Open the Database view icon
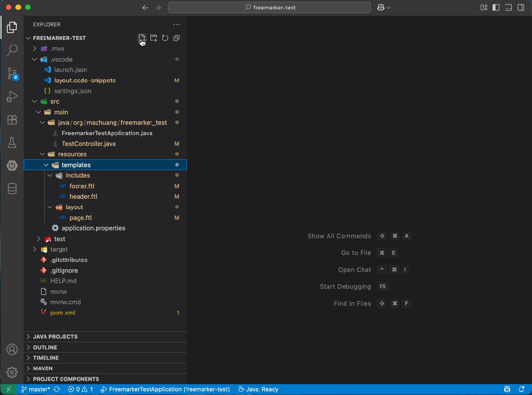Screen dimensions: 532x395 pyautogui.click(x=12, y=189)
